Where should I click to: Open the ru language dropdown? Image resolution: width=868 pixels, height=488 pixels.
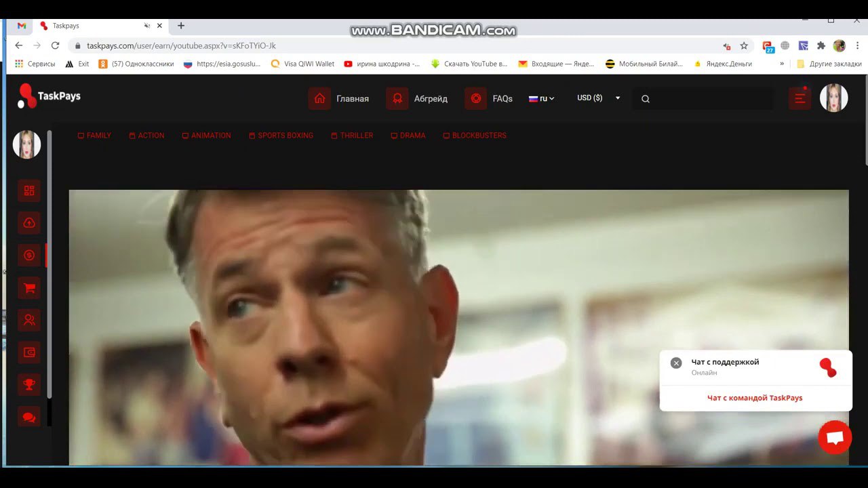pos(541,98)
